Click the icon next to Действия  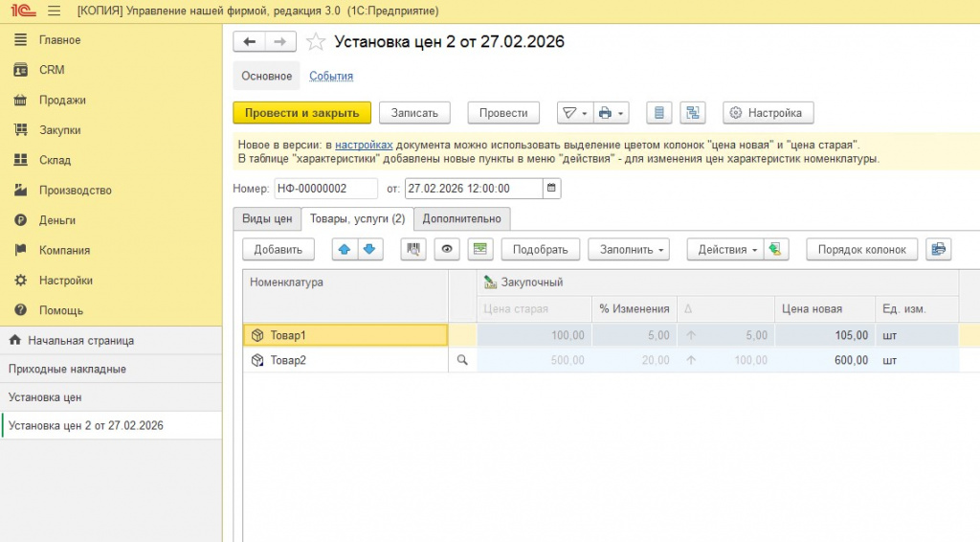(775, 249)
